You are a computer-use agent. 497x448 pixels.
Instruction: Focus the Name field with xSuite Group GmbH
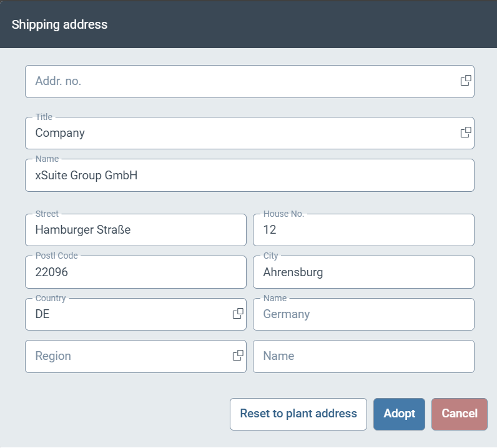click(x=248, y=176)
